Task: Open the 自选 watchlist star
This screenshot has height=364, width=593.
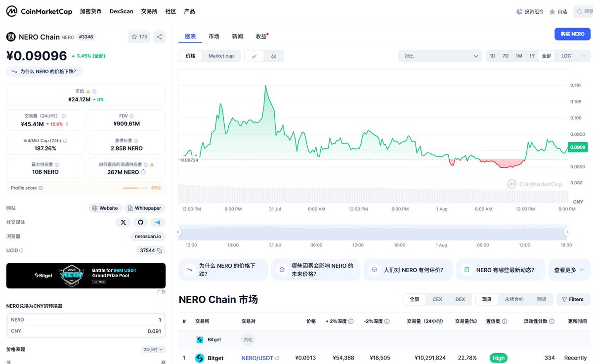Action: tap(552, 11)
